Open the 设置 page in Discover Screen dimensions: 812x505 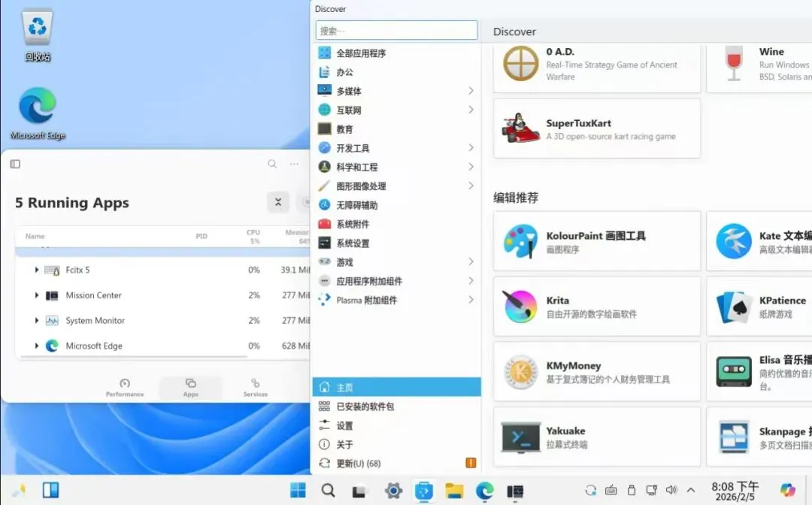coord(396,425)
